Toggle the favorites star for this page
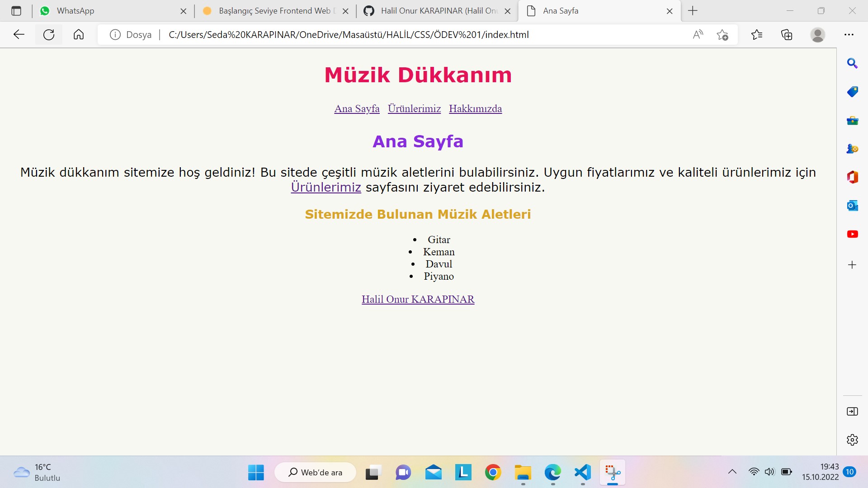The width and height of the screenshot is (868, 488). tap(722, 34)
